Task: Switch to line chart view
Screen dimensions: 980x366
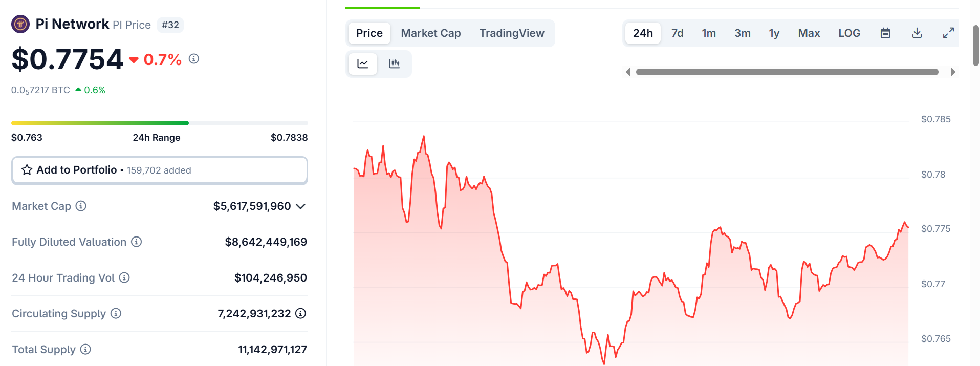Action: pyautogui.click(x=363, y=63)
